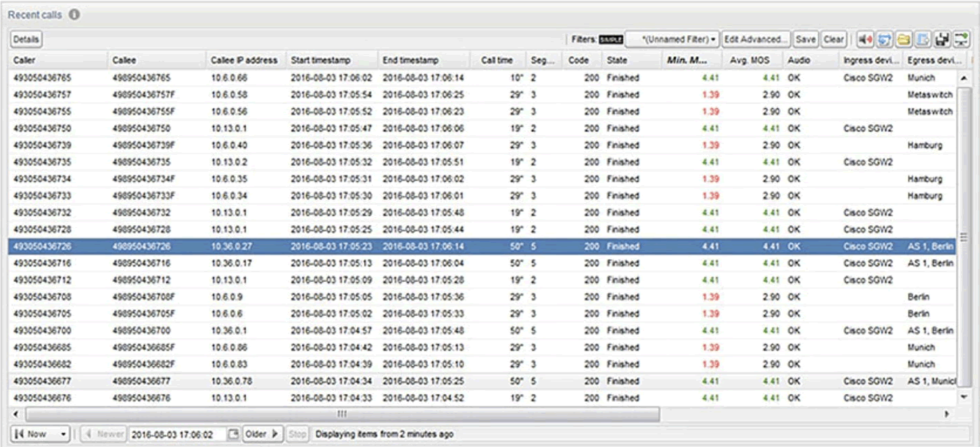The height and width of the screenshot is (447, 980).
Task: Click the Save filter button
Action: (806, 39)
